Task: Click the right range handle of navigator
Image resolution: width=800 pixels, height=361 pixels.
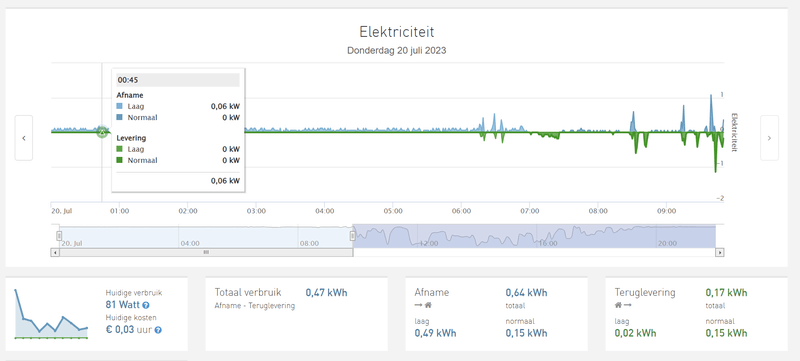Action: coord(353,236)
